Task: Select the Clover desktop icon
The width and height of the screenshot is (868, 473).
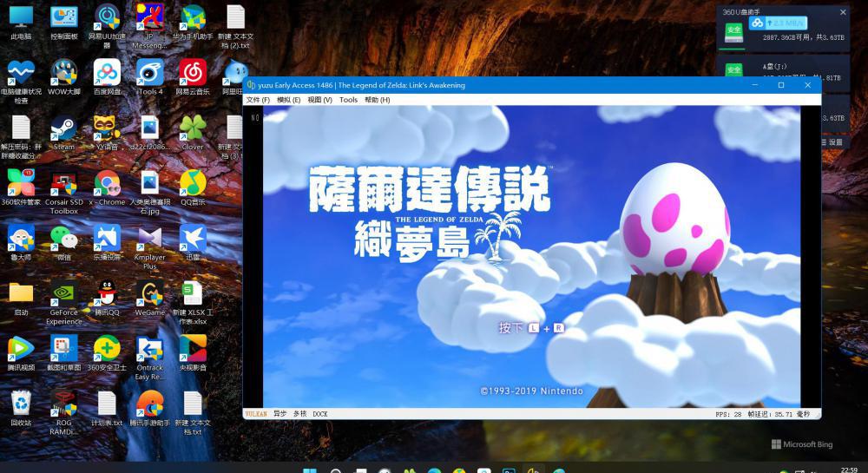Action: tap(193, 134)
